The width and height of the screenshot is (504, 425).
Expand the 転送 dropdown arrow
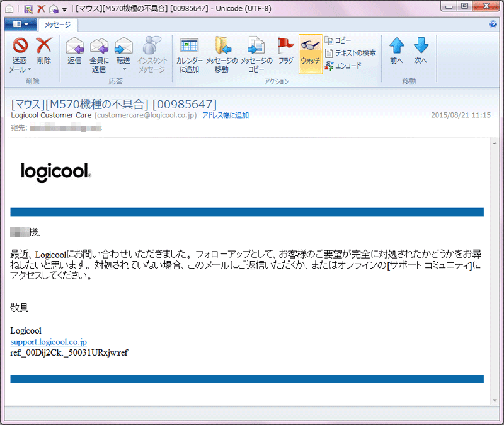point(125,69)
